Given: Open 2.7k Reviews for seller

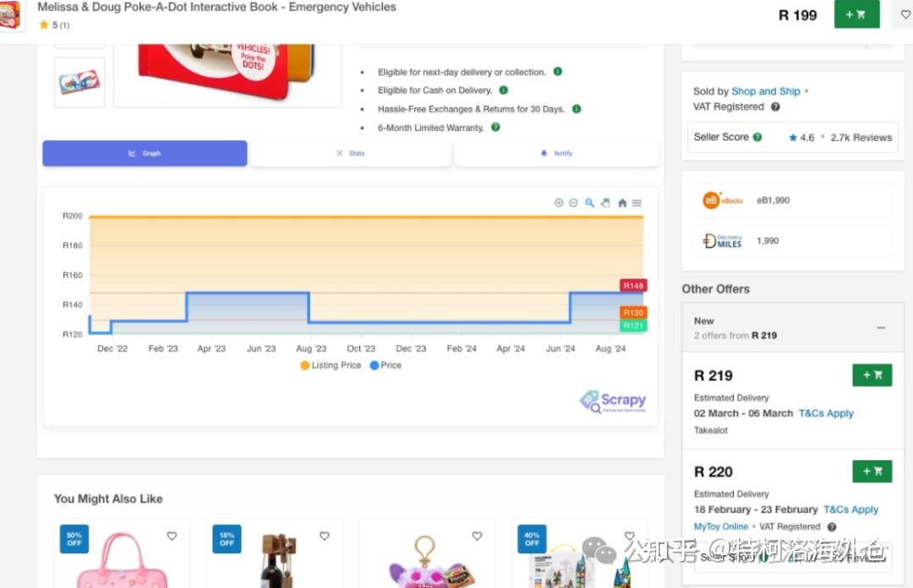Looking at the screenshot, I should coord(861,138).
